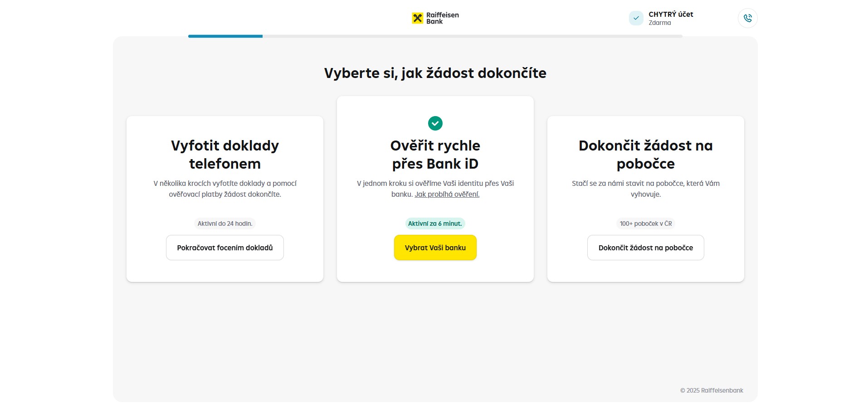Click the 2025 Raiffeisenbank copyright text

(x=712, y=390)
